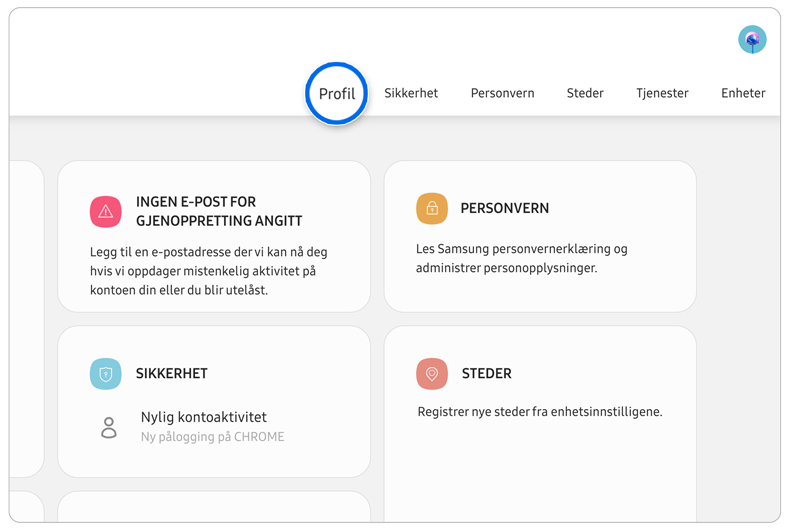The height and width of the screenshot is (530, 800).
Task: Open Nylig kontoaktivitet entry
Action: tap(204, 417)
